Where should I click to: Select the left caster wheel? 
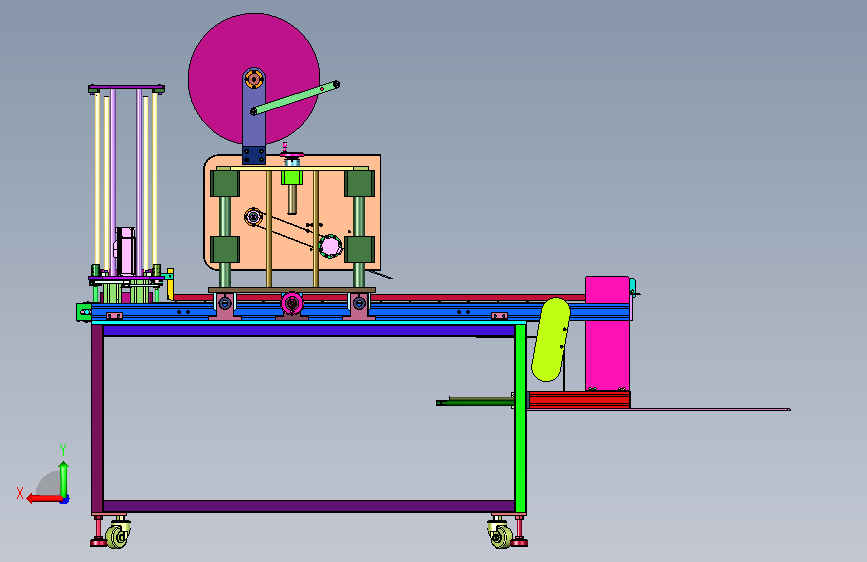pos(117,536)
